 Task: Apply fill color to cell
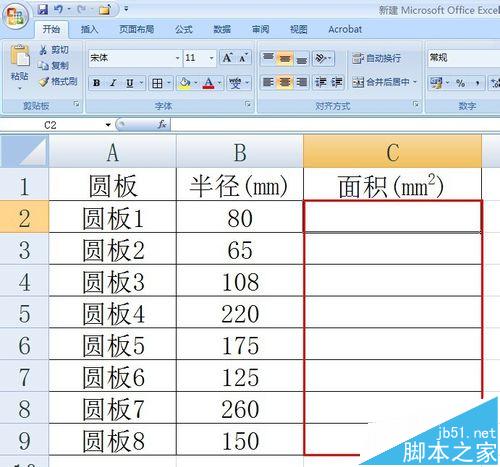(184, 83)
